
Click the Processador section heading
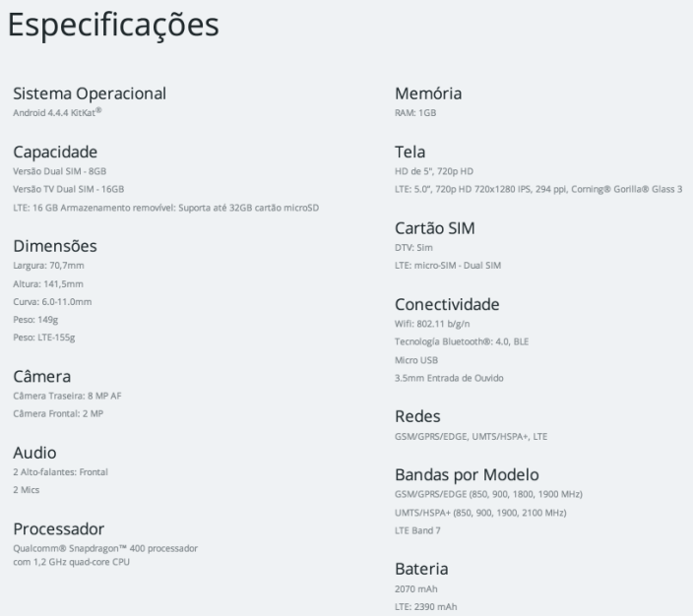tap(59, 528)
